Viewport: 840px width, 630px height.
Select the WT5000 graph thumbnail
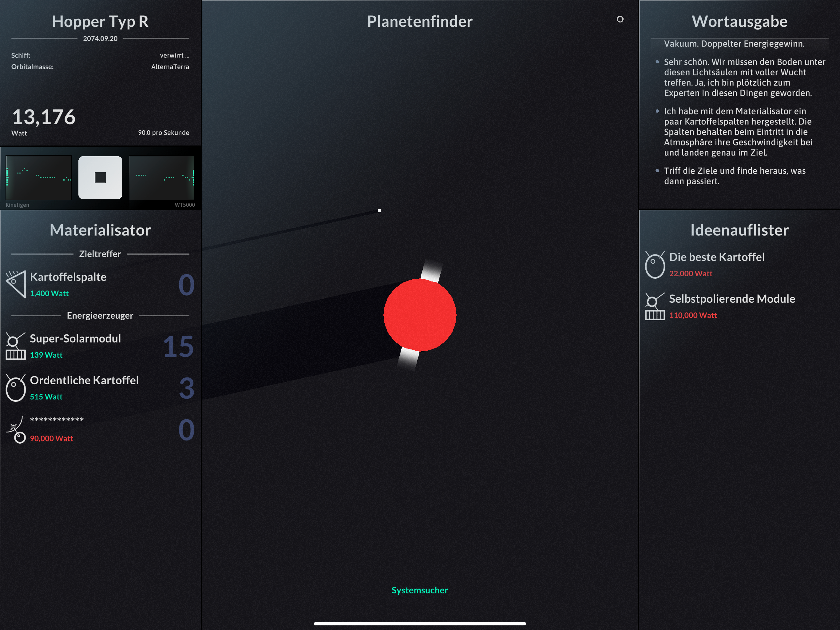click(162, 177)
